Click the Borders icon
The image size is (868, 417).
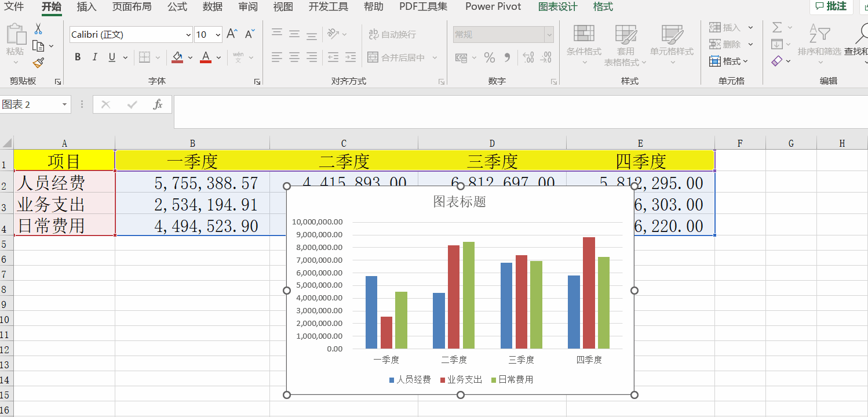click(144, 57)
